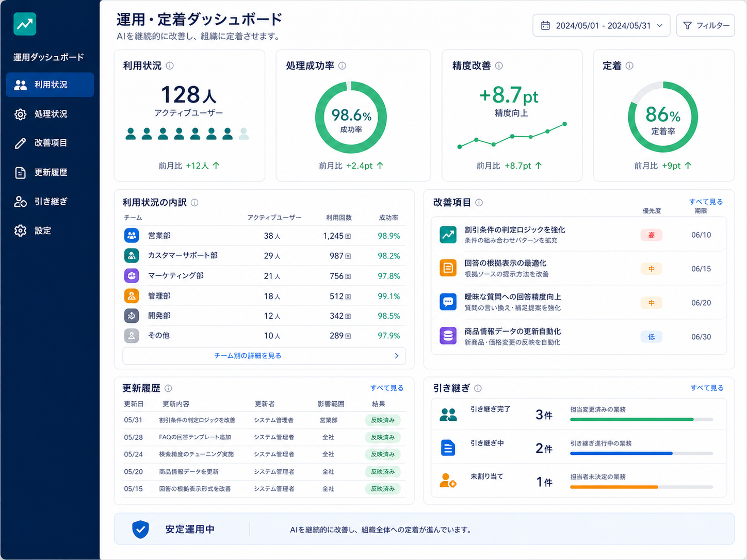The width and height of the screenshot is (747, 560).
Task: Click info icon next to 処理成功率
Action: (342, 65)
